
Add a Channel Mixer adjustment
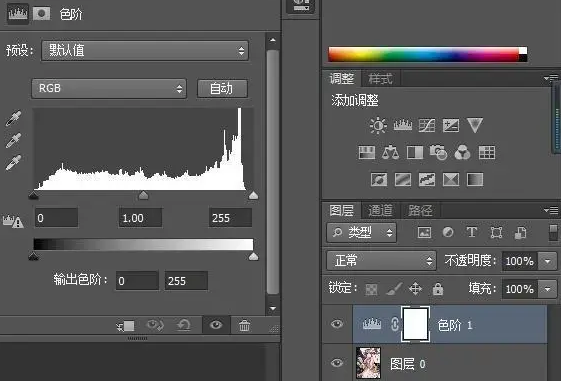pos(462,152)
